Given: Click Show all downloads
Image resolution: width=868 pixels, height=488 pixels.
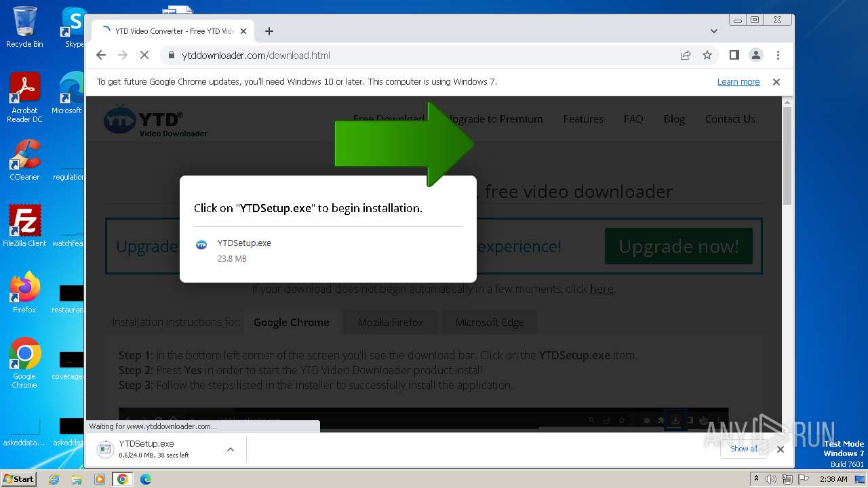Looking at the screenshot, I should (744, 449).
